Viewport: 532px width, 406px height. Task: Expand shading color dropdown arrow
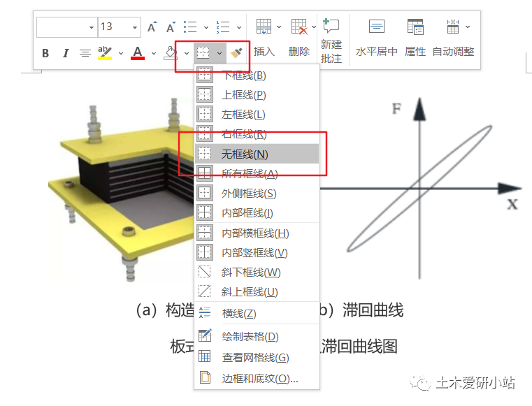[187, 53]
